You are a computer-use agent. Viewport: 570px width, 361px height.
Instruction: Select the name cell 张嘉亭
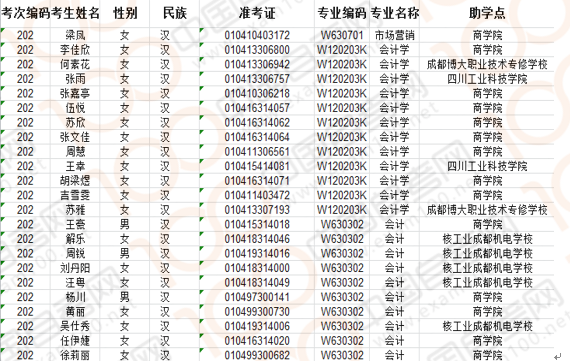click(x=75, y=93)
